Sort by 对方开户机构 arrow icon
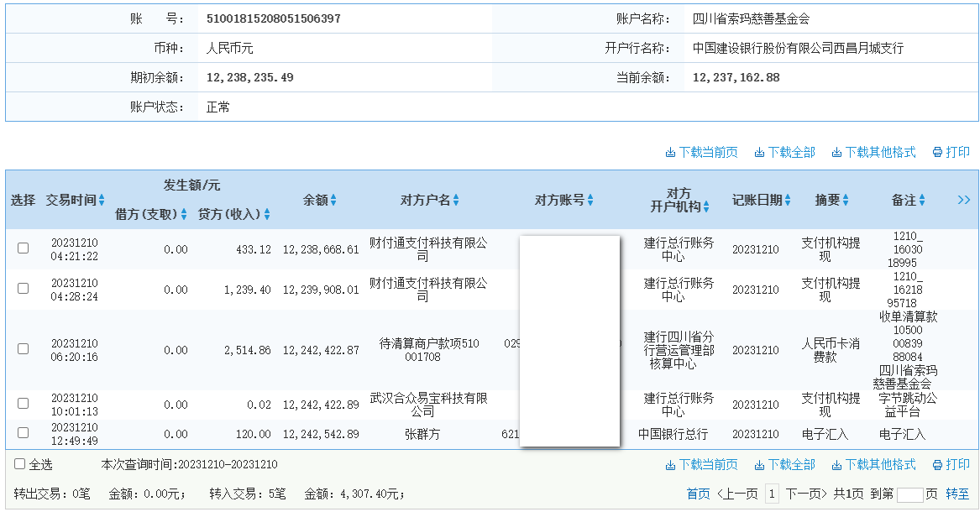This screenshot has height=512, width=980. click(706, 206)
